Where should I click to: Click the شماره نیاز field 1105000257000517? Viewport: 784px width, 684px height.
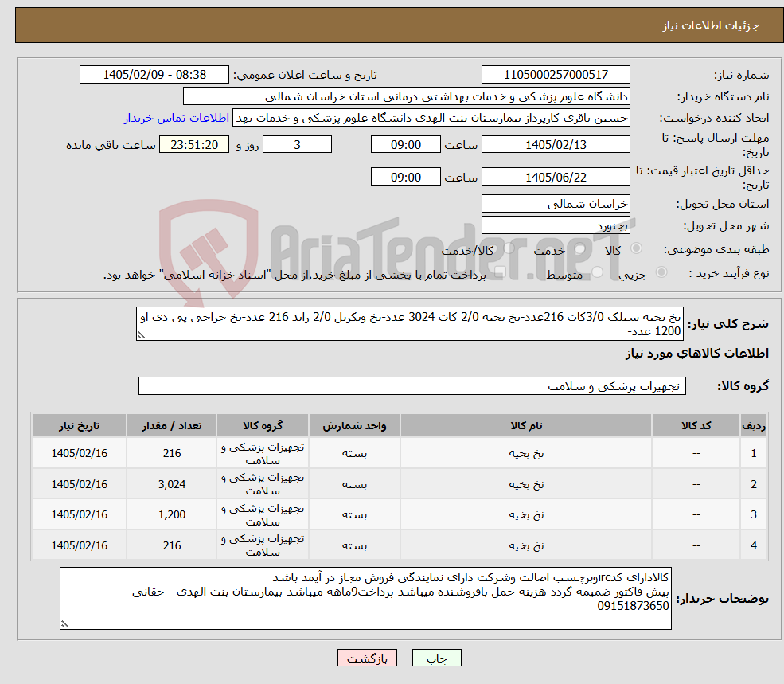[x=556, y=75]
